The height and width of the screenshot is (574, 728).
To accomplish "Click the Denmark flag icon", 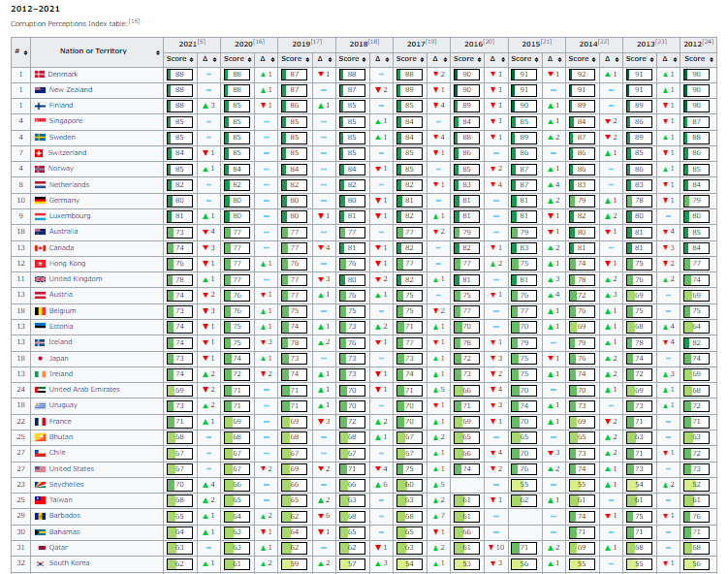I will click(40, 75).
